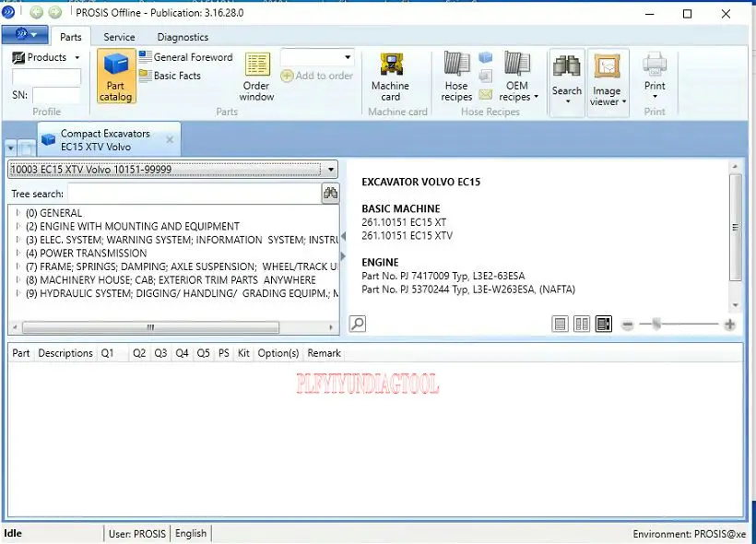Select the text-with-sidebar layout view
The image size is (756, 544).
coord(604,324)
